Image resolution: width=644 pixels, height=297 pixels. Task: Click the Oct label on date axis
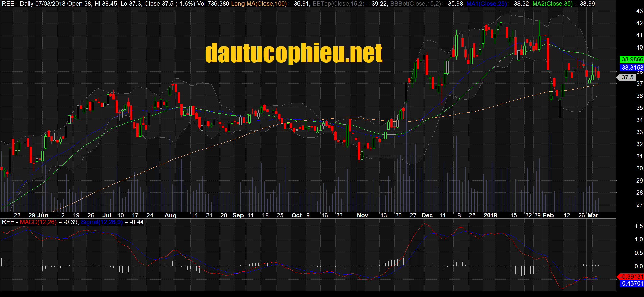click(297, 215)
